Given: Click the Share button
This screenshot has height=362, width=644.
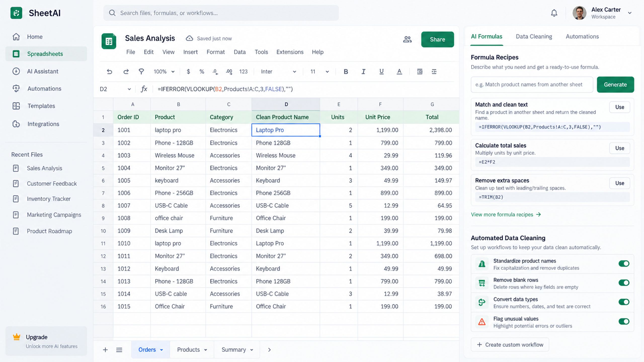Looking at the screenshot, I should [437, 39].
